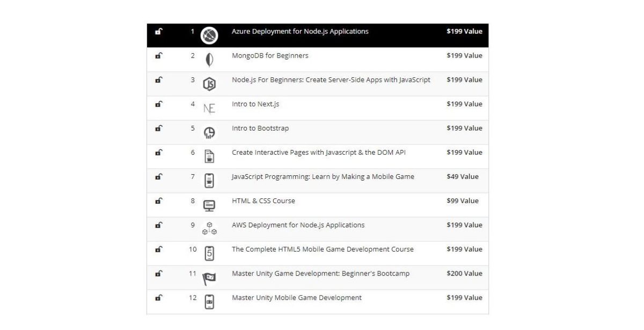Click the Master Unity Bootcamp flag icon
This screenshot has height=330, width=644.
point(209,278)
